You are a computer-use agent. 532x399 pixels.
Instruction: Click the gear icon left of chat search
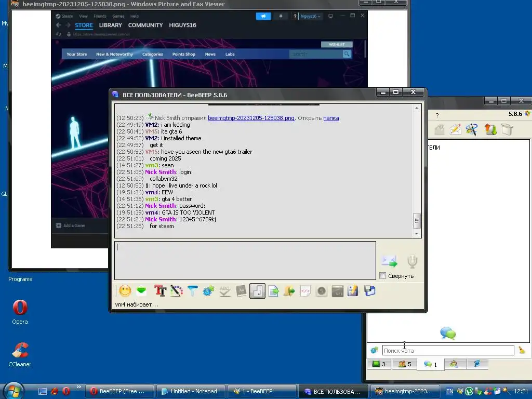pyautogui.click(x=374, y=350)
